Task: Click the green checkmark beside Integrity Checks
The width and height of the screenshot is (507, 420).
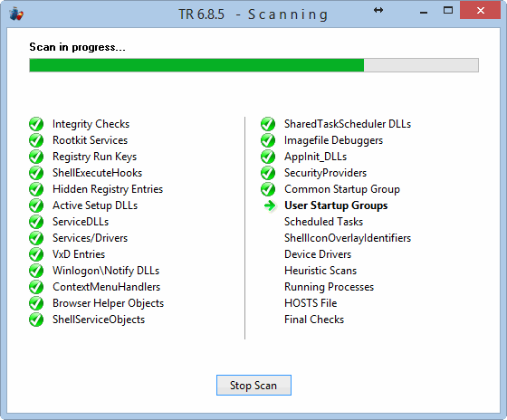Action: (x=36, y=124)
